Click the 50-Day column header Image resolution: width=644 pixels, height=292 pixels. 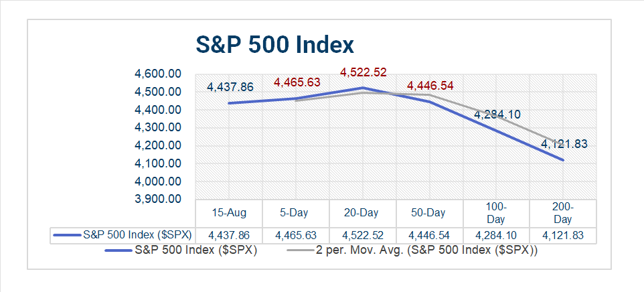(x=429, y=213)
